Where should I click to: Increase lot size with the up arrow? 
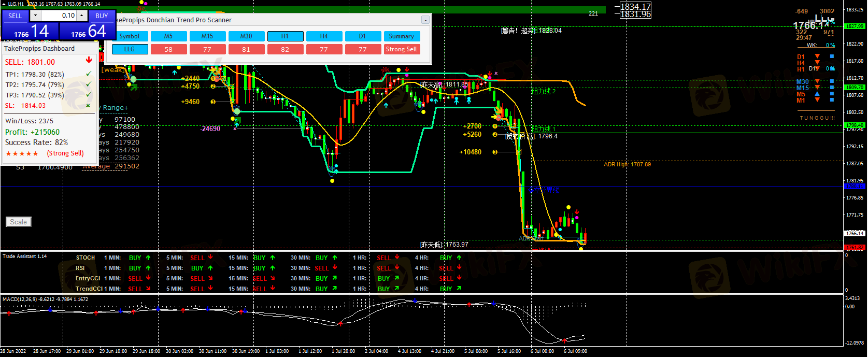click(81, 16)
